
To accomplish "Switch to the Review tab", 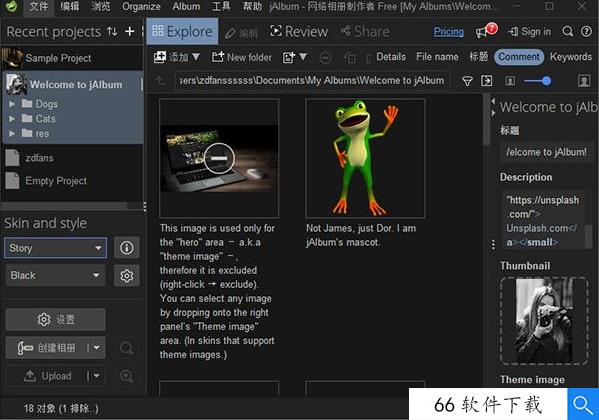I will pos(299,31).
